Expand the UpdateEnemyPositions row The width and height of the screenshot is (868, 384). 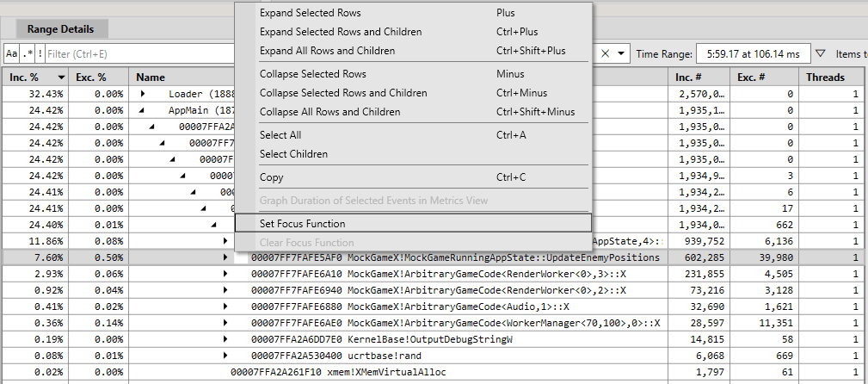click(225, 257)
